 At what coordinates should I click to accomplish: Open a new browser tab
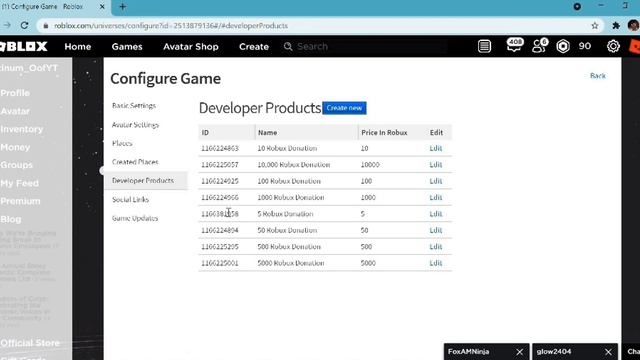tap(122, 7)
